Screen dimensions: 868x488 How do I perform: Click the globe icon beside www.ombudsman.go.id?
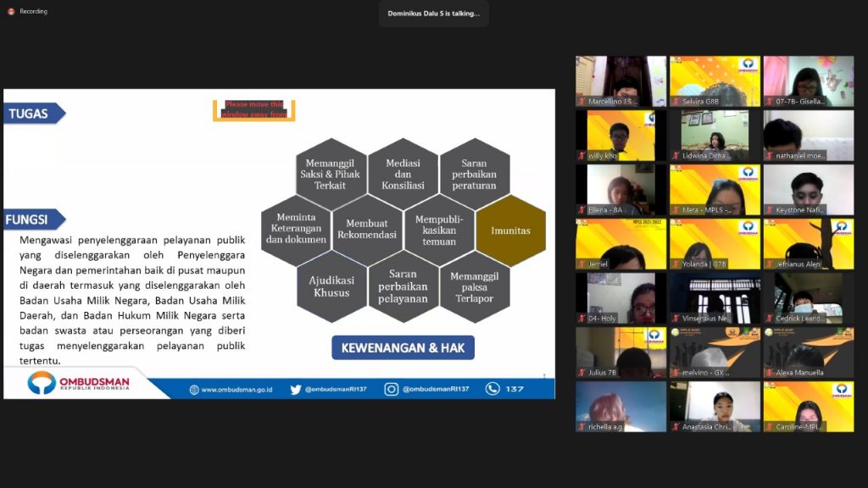click(x=194, y=390)
